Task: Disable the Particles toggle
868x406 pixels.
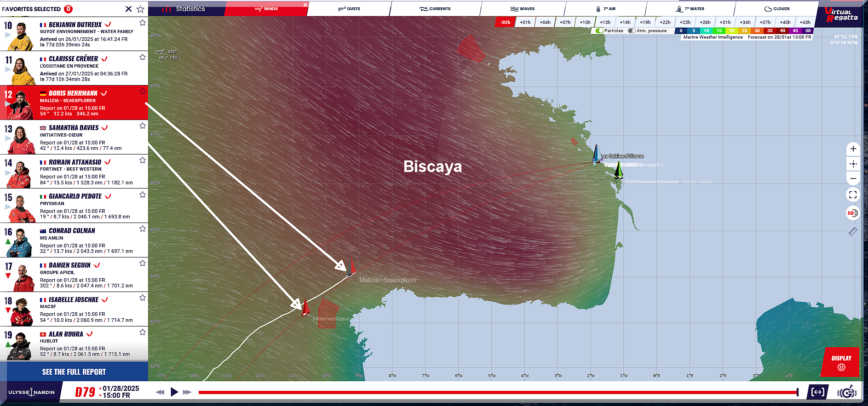Action: pyautogui.click(x=599, y=31)
